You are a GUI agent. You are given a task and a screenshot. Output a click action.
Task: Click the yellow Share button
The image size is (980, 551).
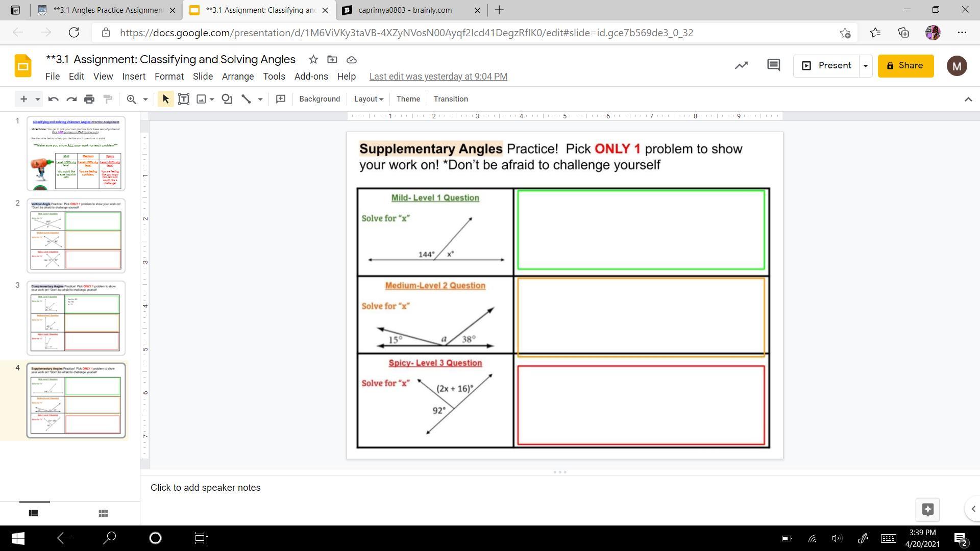pos(905,66)
